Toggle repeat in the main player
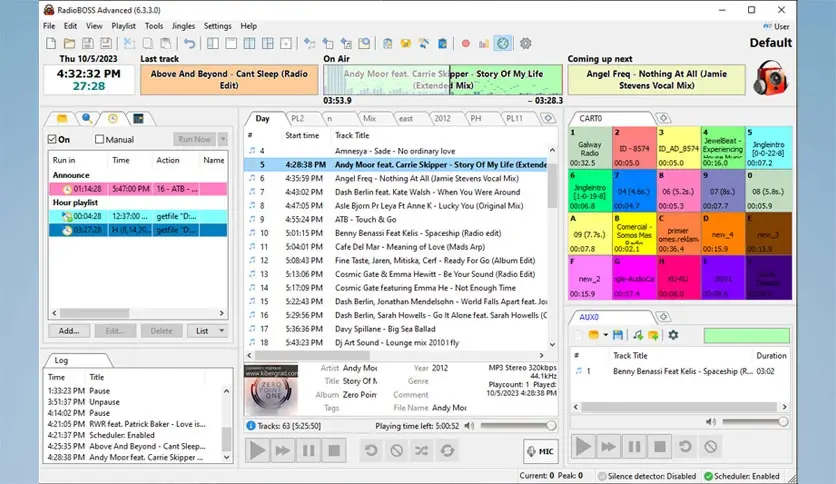Image resolution: width=836 pixels, height=484 pixels. point(447,451)
